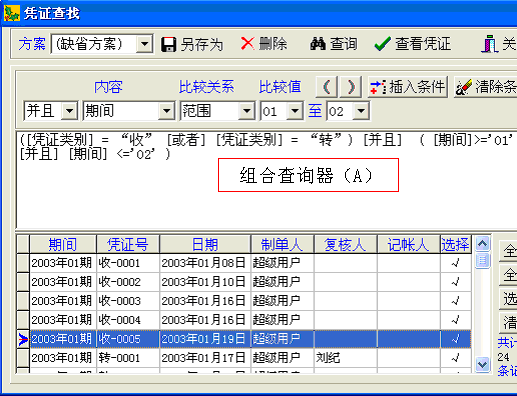Viewport: 517px width, 396px height.
Task: Open the 期间 content dropdown
Action: tap(166, 111)
